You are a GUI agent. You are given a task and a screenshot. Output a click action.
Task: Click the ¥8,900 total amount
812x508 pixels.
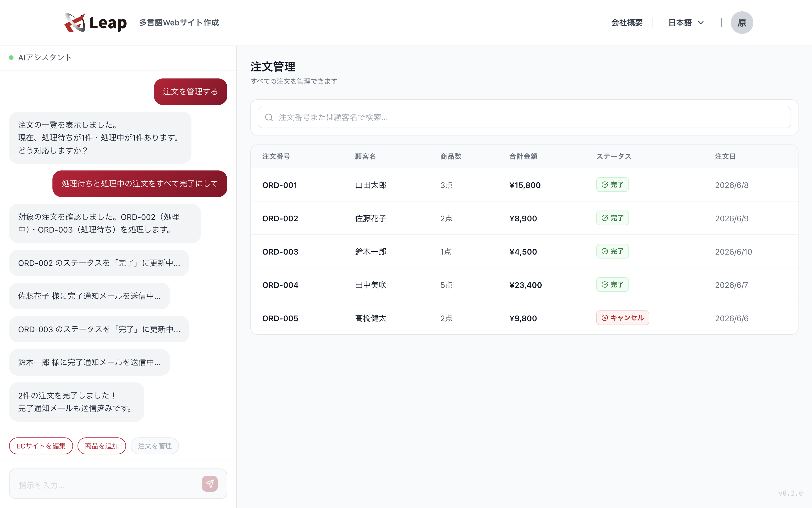pyautogui.click(x=523, y=218)
